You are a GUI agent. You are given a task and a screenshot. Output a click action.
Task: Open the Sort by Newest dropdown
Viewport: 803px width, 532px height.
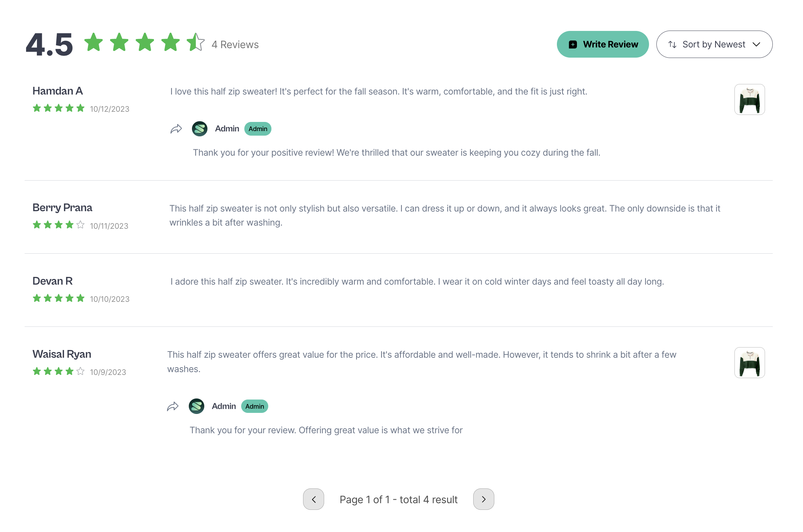714,44
